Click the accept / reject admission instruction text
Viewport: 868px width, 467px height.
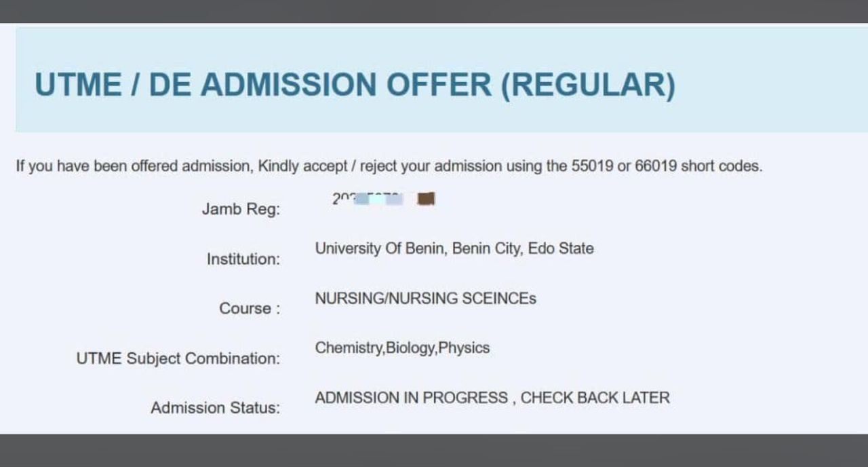click(389, 166)
